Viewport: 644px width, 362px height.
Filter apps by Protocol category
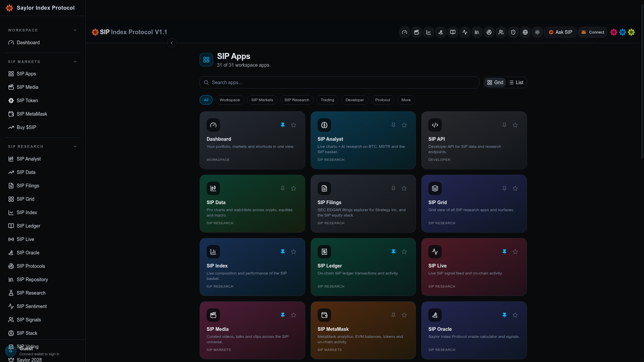tap(383, 100)
